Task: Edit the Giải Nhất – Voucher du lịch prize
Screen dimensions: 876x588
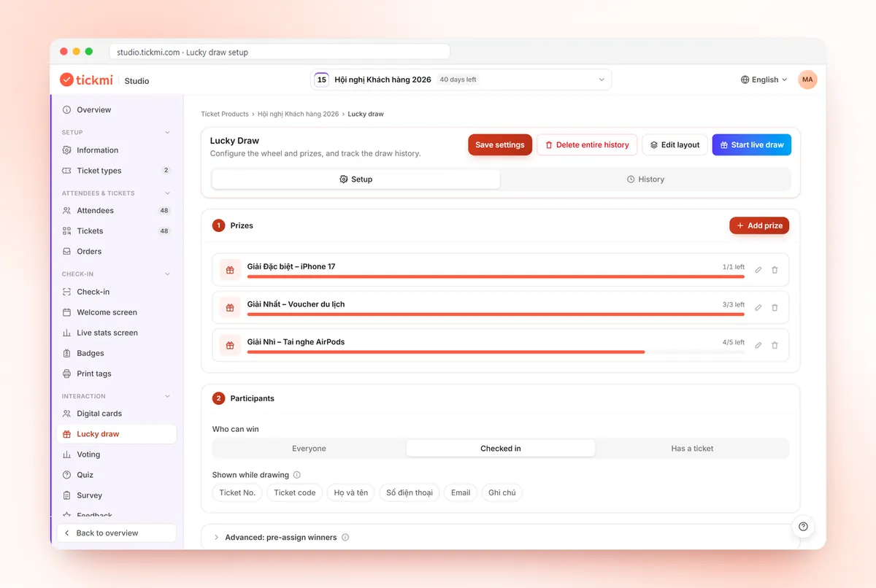Action: [x=758, y=308]
